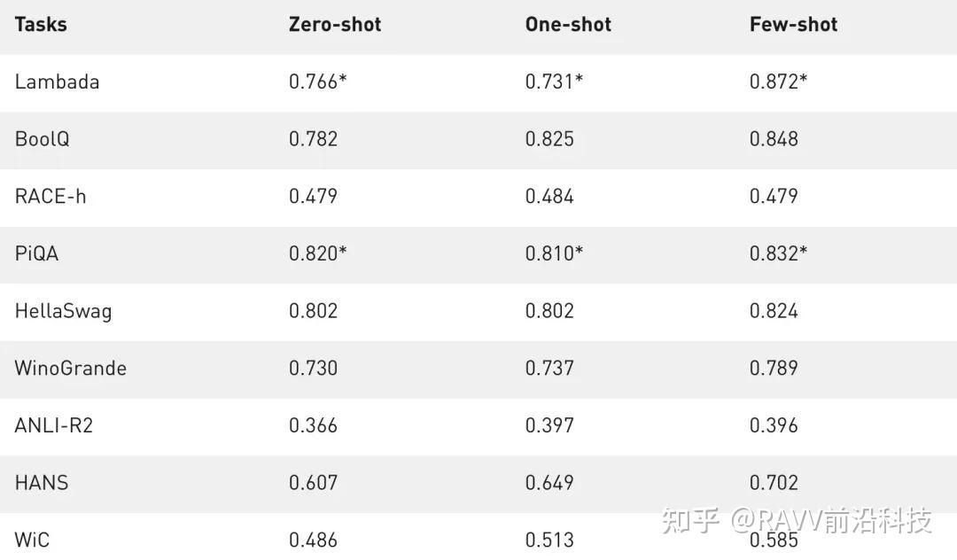
Task: Select the ANLI-R2 task name
Action: click(53, 425)
